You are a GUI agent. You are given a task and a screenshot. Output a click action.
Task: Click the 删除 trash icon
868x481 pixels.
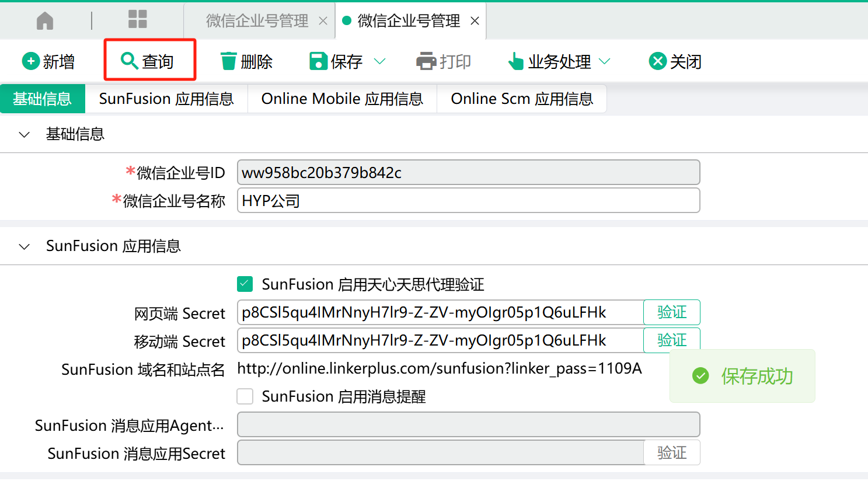click(228, 61)
